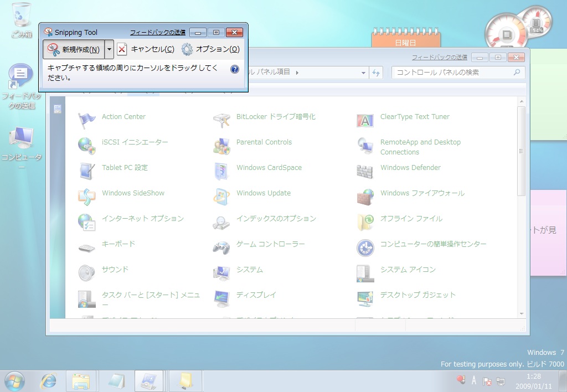Screen dimensions: 567x392
Task: Open タスク バーと [スタート] メニュー icon
Action: coord(86,298)
